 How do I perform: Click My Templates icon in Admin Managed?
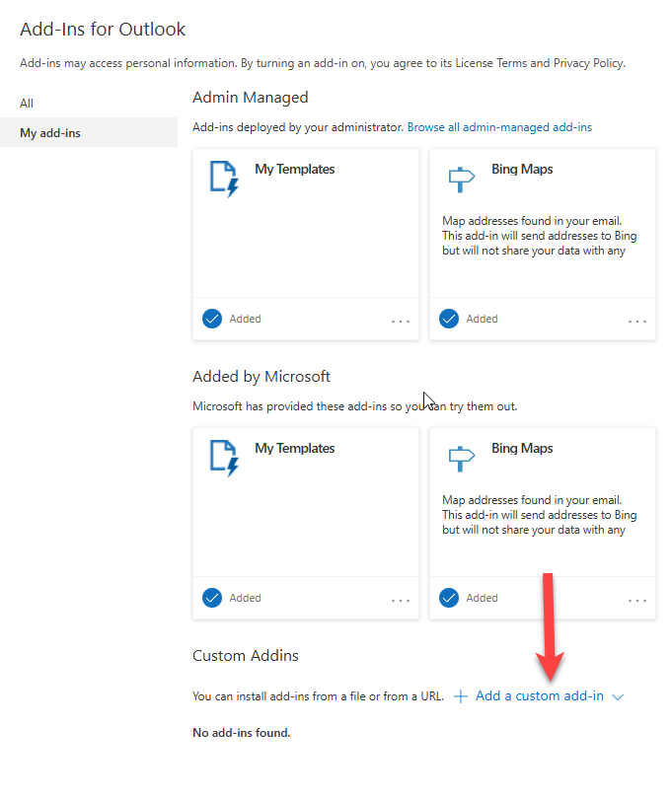[x=224, y=180]
